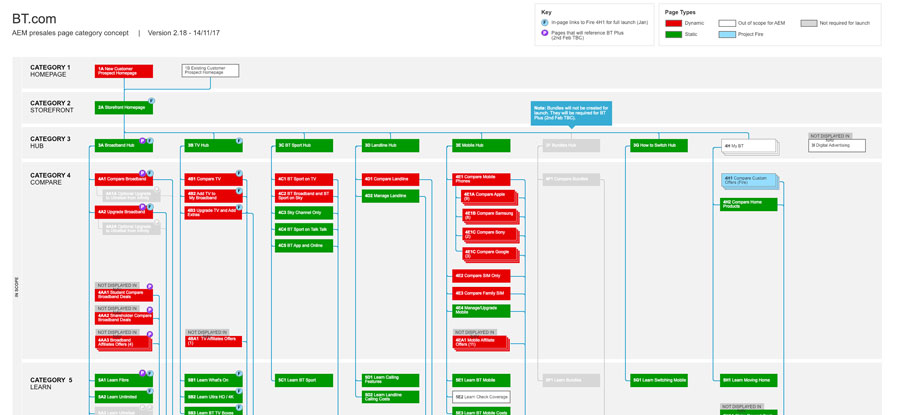Click the P badge on Compare Broadband box

click(x=143, y=174)
